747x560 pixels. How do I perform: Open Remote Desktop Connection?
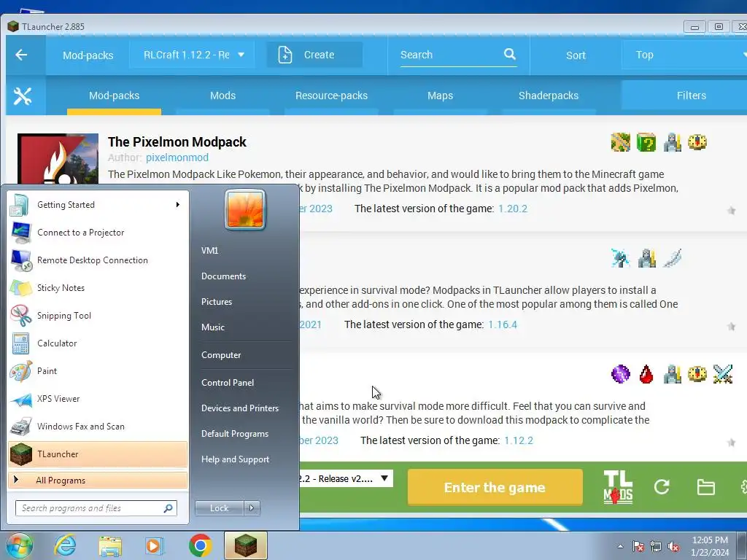(98, 260)
